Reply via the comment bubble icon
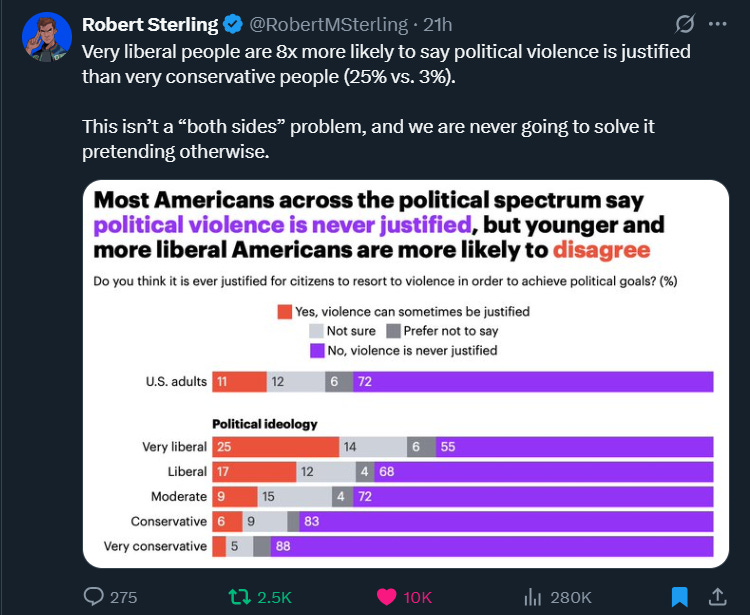The image size is (750, 615). tap(93, 597)
